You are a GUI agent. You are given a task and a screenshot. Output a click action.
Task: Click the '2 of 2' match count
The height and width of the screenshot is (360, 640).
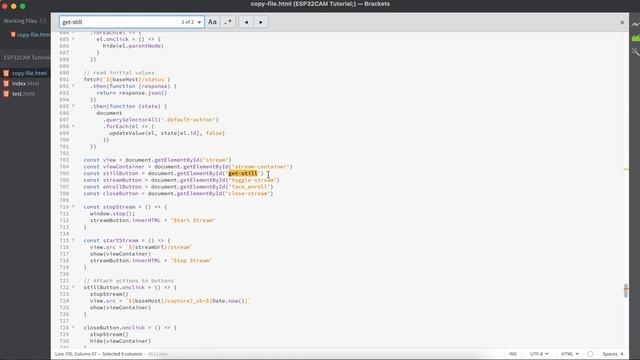click(187, 22)
